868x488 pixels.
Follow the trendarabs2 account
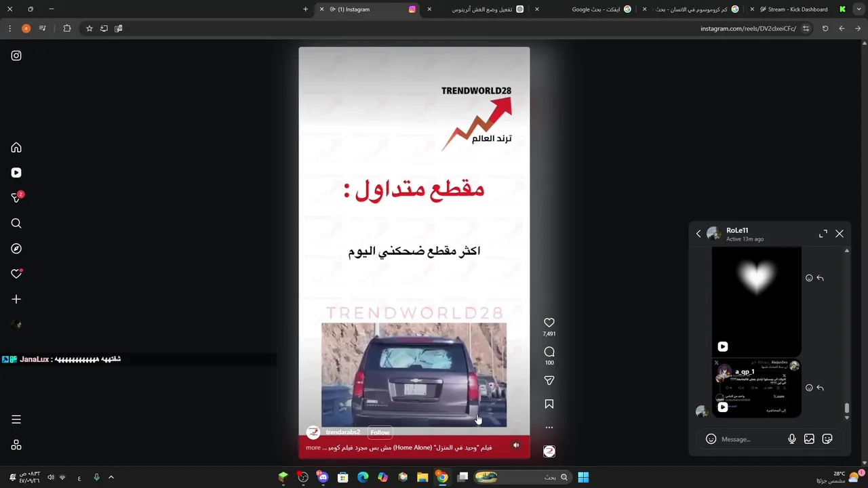tap(380, 432)
